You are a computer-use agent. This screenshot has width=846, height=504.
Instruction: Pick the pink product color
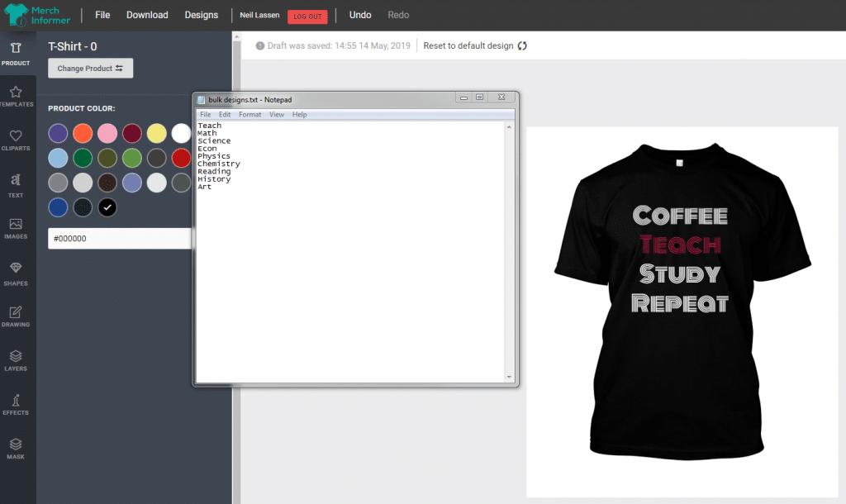click(x=107, y=133)
